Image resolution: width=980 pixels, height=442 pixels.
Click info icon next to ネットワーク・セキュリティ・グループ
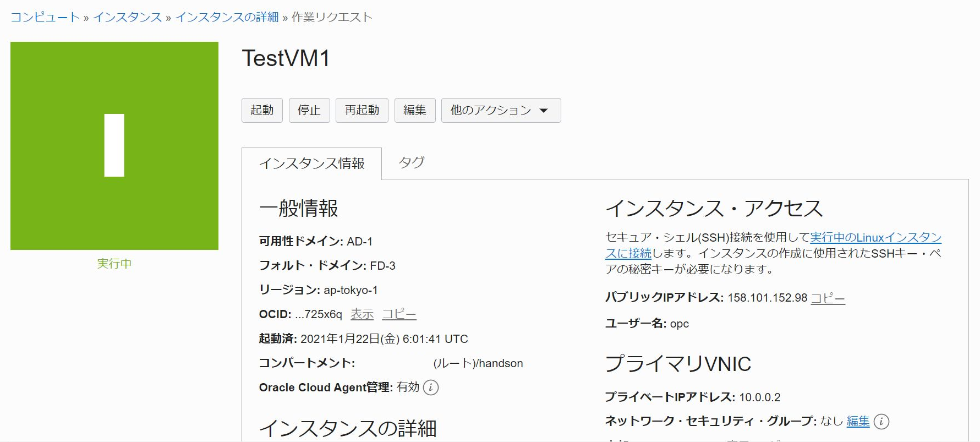pyautogui.click(x=881, y=422)
